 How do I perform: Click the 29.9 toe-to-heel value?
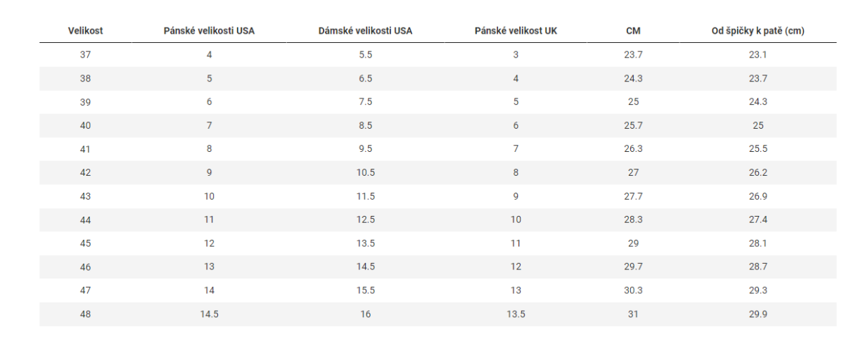[758, 314]
